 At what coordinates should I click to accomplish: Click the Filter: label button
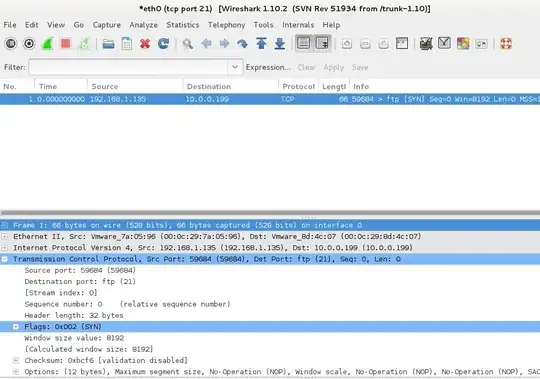pyautogui.click(x=14, y=67)
